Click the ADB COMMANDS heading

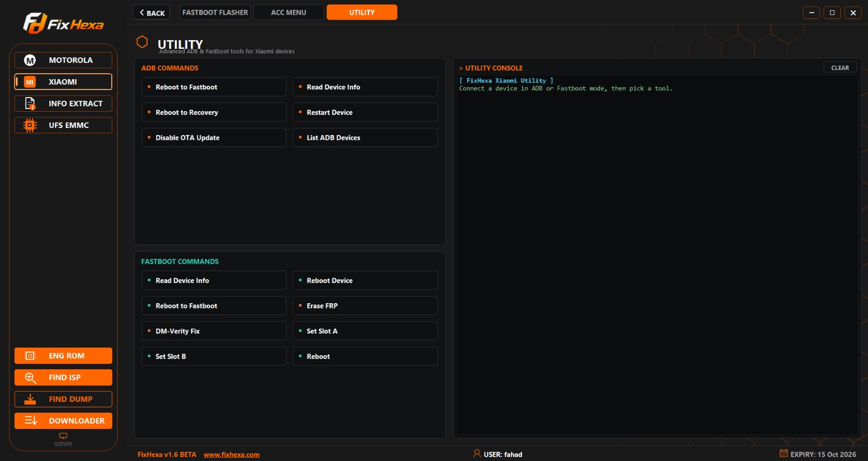coord(170,68)
